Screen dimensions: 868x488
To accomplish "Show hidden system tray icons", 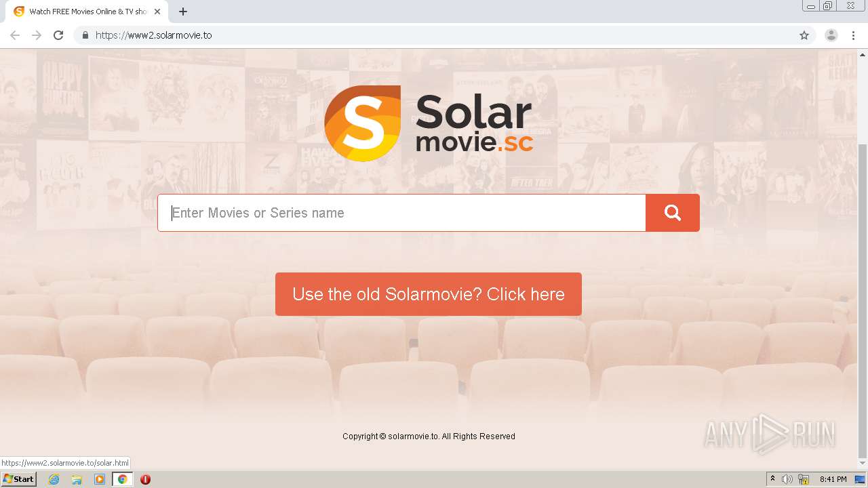I will [x=772, y=479].
